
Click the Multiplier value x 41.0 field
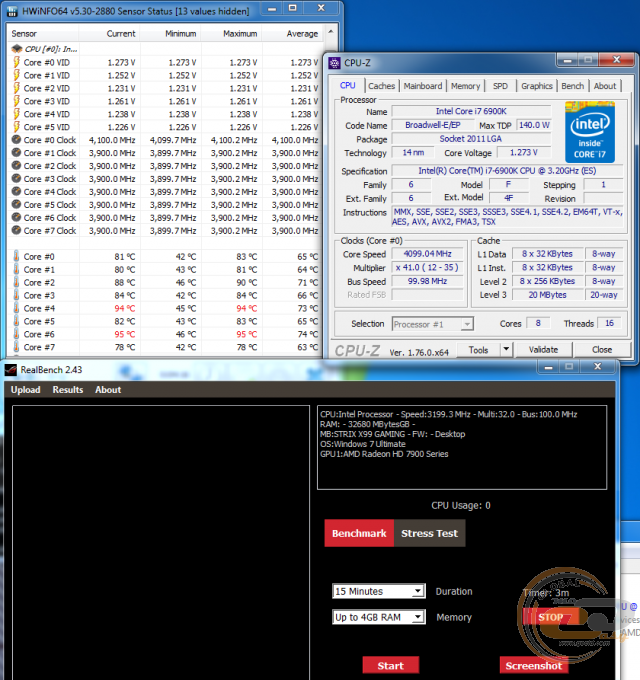[x=427, y=267]
